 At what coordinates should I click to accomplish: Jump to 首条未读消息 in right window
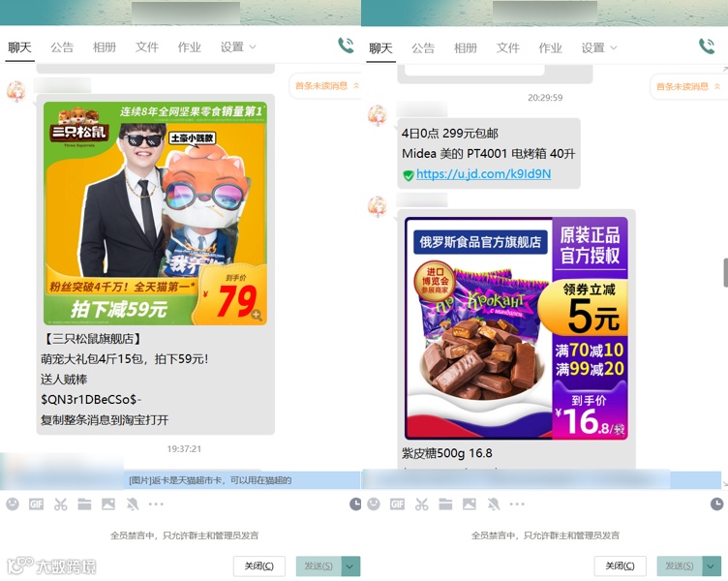pyautogui.click(x=687, y=86)
